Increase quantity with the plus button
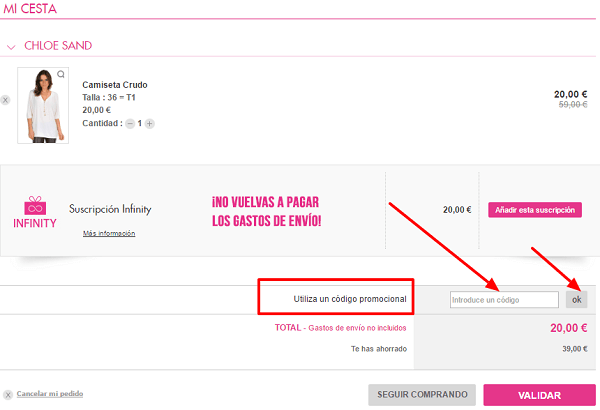 [x=150, y=124]
